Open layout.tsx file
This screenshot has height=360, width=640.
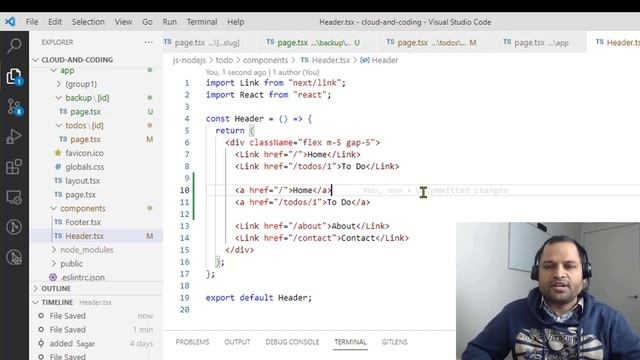pyautogui.click(x=96, y=181)
